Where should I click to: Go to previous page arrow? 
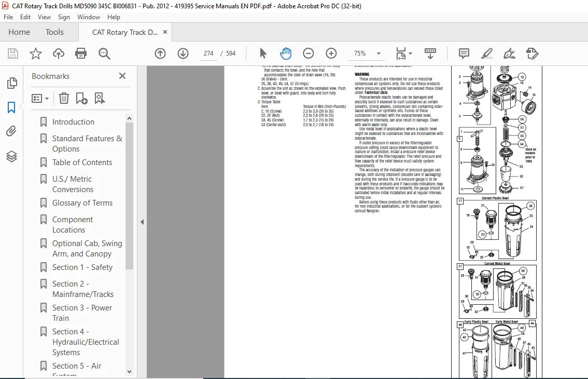pyautogui.click(x=160, y=53)
